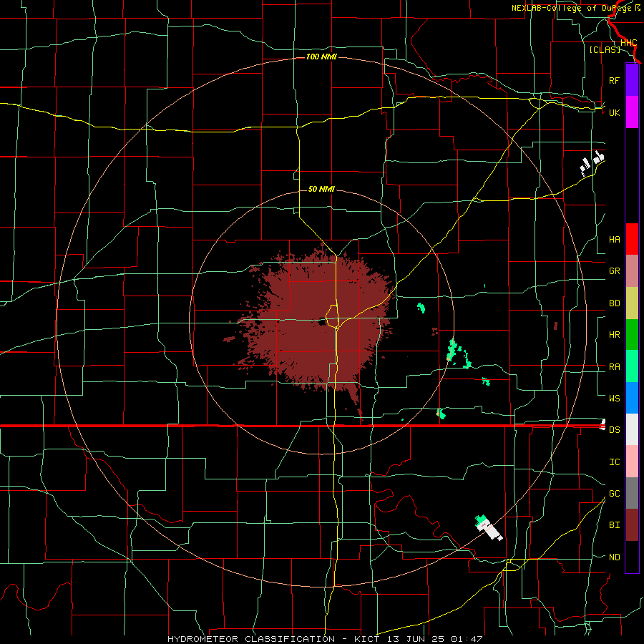The width and height of the screenshot is (644, 644).
Task: Click the "13 JUN 25" date text
Action: tap(416, 639)
